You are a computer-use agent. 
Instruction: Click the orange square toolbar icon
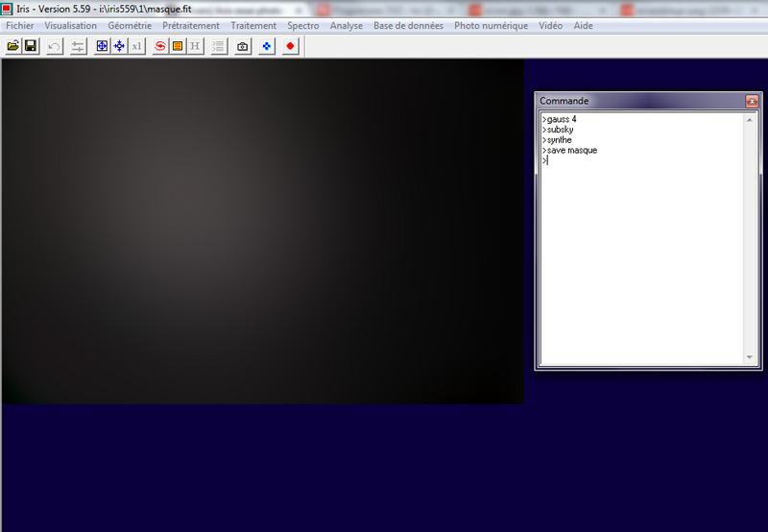pyautogui.click(x=178, y=46)
